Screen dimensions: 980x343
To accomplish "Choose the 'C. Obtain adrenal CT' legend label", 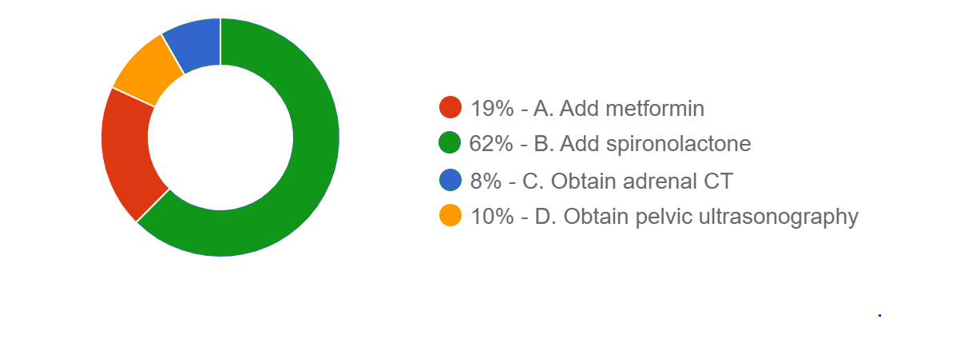I will coord(627,181).
